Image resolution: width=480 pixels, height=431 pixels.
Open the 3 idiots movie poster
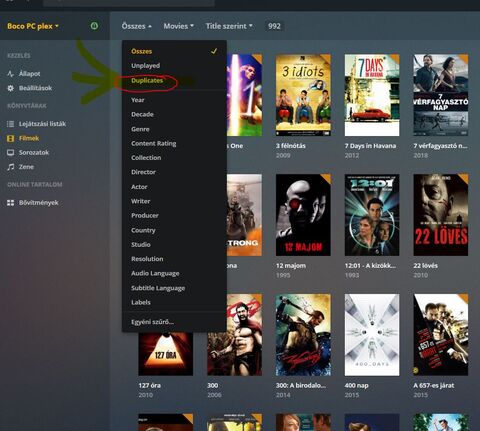pyautogui.click(x=303, y=95)
